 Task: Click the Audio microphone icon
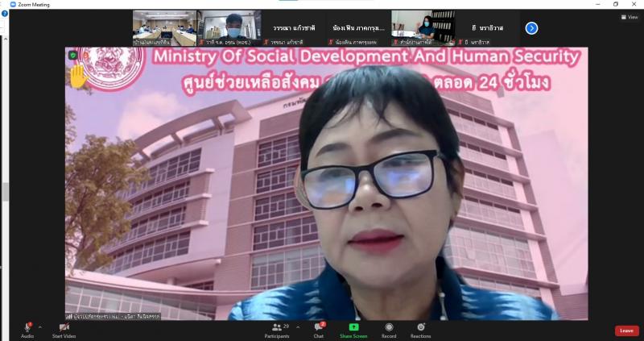point(27,327)
